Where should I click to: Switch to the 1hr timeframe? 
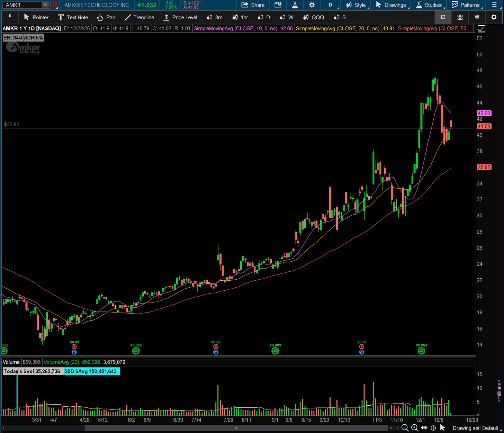[x=241, y=17]
